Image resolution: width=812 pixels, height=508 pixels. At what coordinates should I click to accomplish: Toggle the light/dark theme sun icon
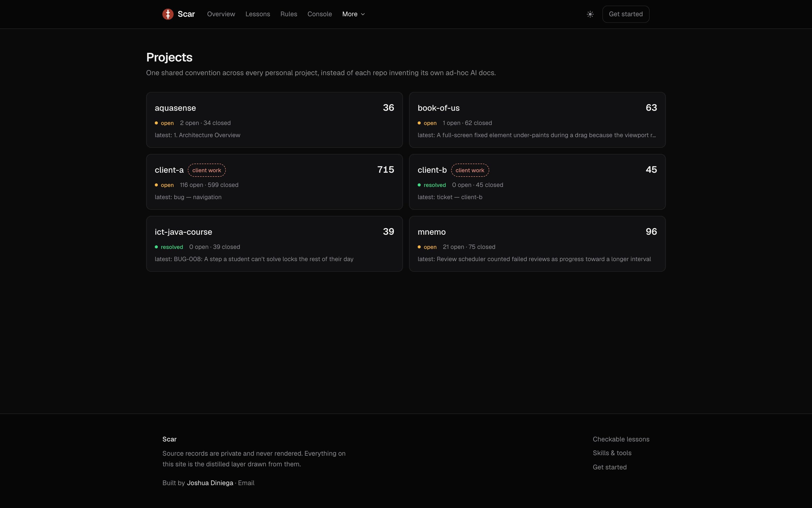[x=590, y=14]
